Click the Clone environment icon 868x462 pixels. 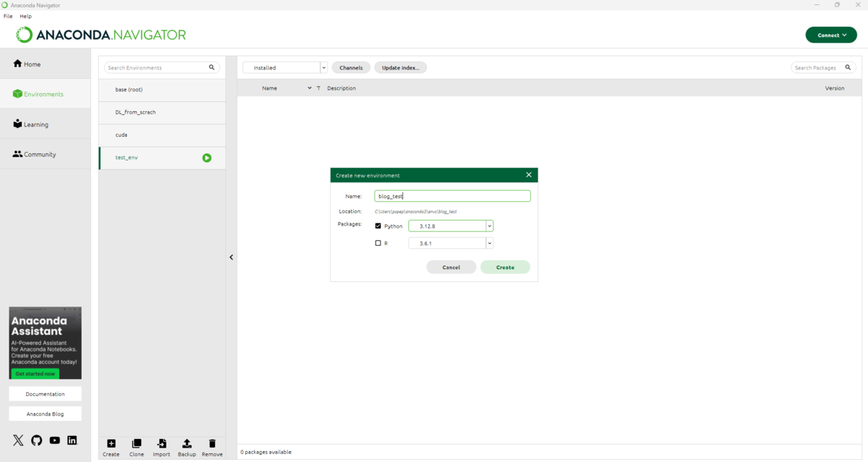tap(137, 443)
